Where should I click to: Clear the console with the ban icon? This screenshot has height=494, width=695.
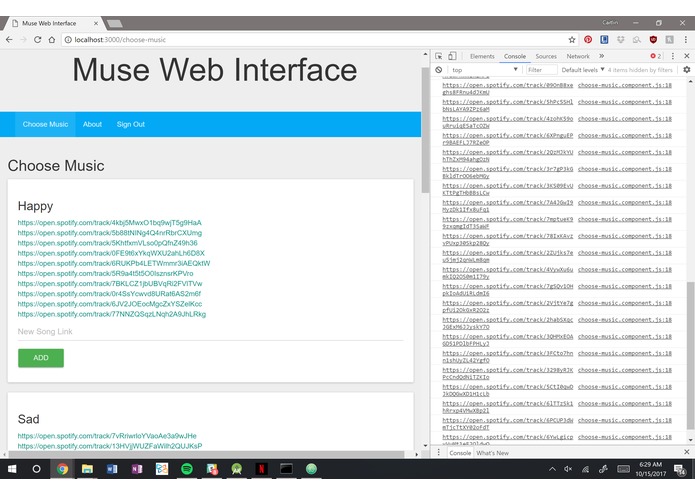(x=438, y=70)
